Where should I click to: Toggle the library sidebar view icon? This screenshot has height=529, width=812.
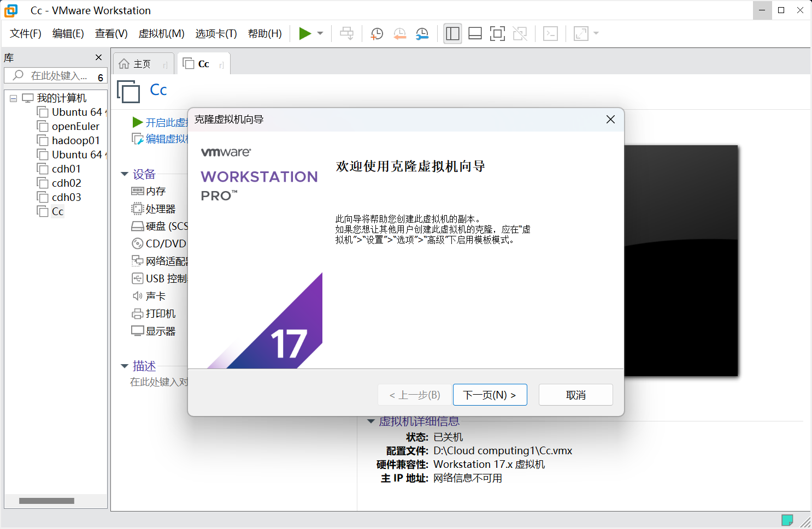click(x=452, y=34)
